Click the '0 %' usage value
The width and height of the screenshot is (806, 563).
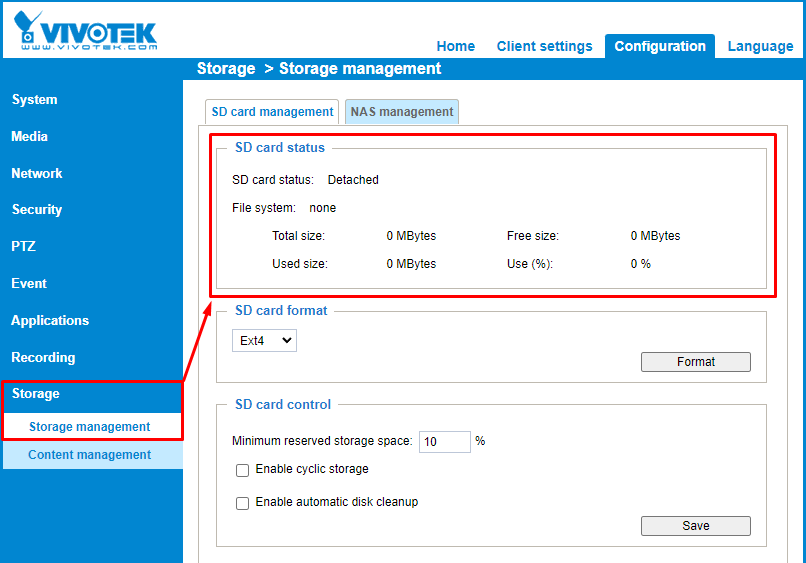(x=640, y=264)
